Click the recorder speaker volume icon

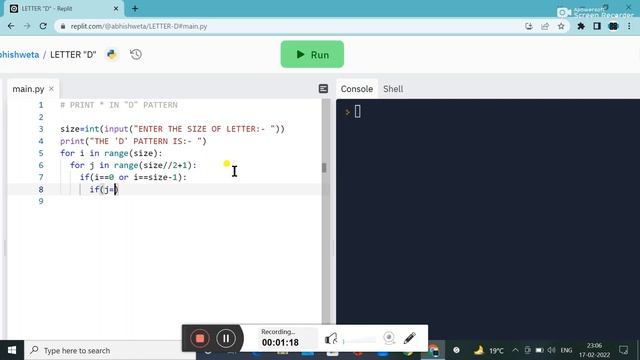click(x=331, y=338)
